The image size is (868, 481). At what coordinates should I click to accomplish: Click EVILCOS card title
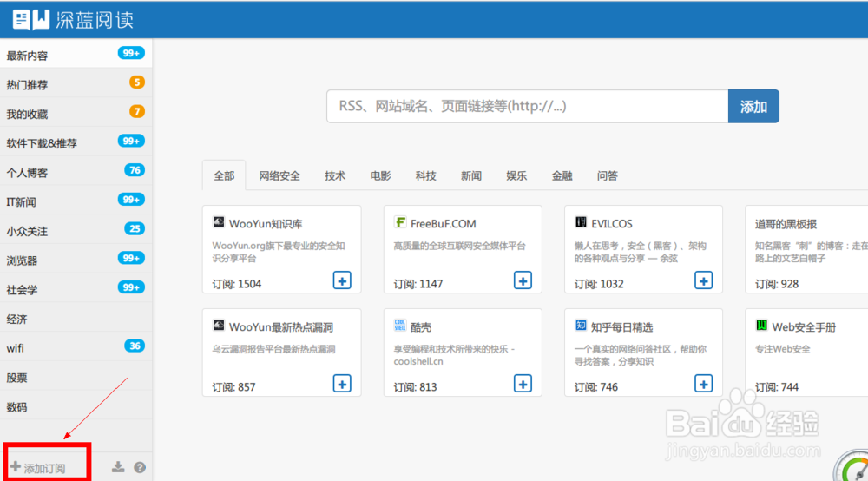pyautogui.click(x=612, y=224)
